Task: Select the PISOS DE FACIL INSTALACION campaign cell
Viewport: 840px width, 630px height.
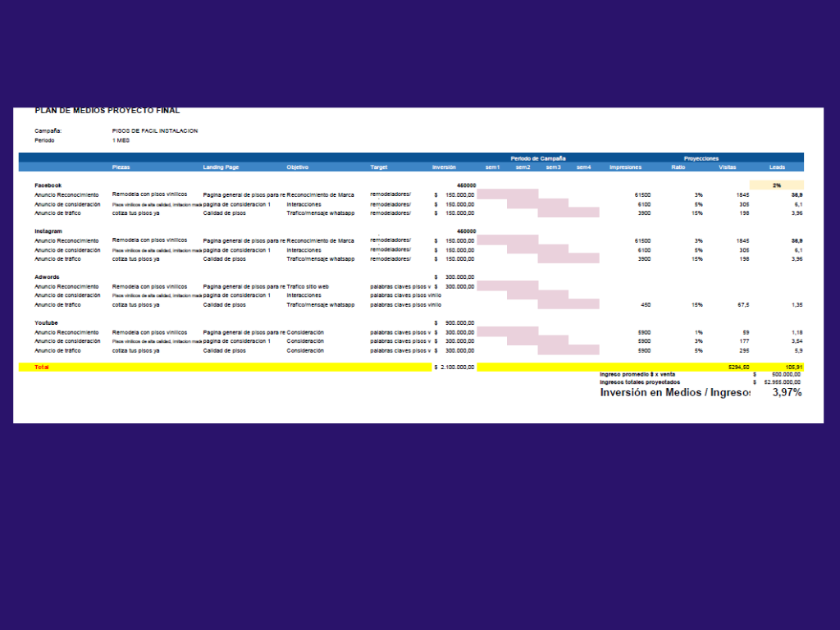Action: pos(155,130)
